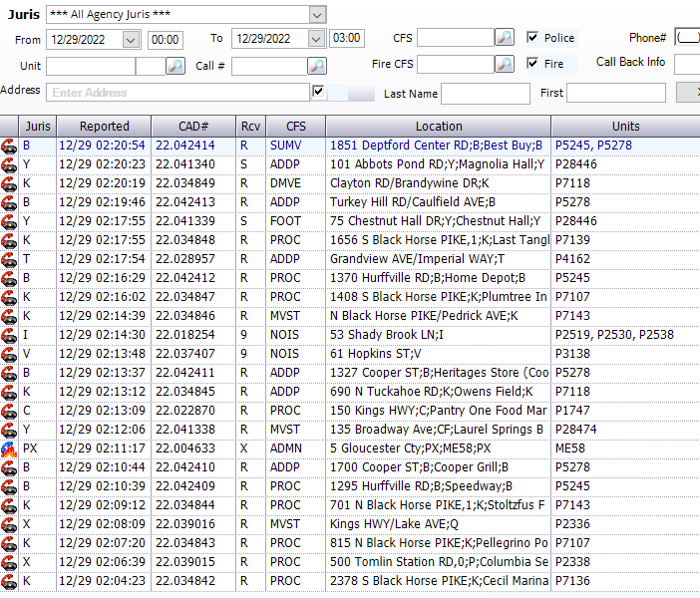Select the police icon on row CAD# 22.034845

tap(9, 392)
